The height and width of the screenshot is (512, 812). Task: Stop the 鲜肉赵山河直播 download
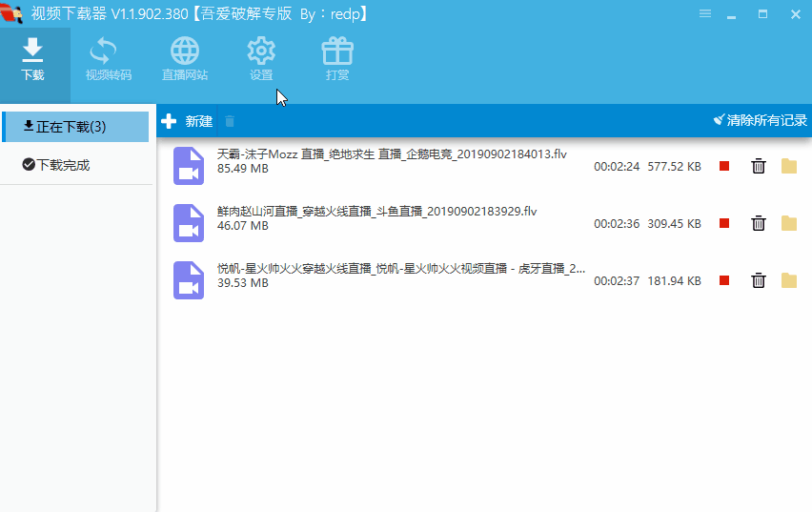(724, 223)
